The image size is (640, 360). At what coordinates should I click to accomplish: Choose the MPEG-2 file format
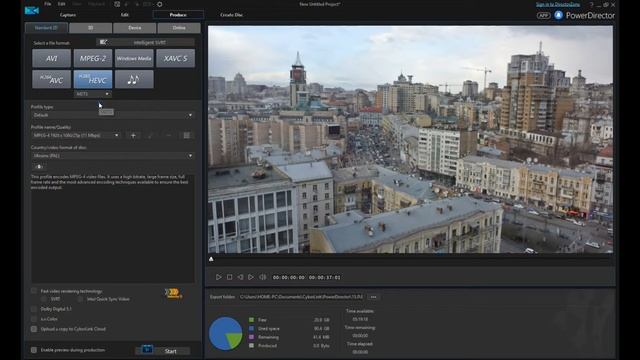pyautogui.click(x=93, y=58)
